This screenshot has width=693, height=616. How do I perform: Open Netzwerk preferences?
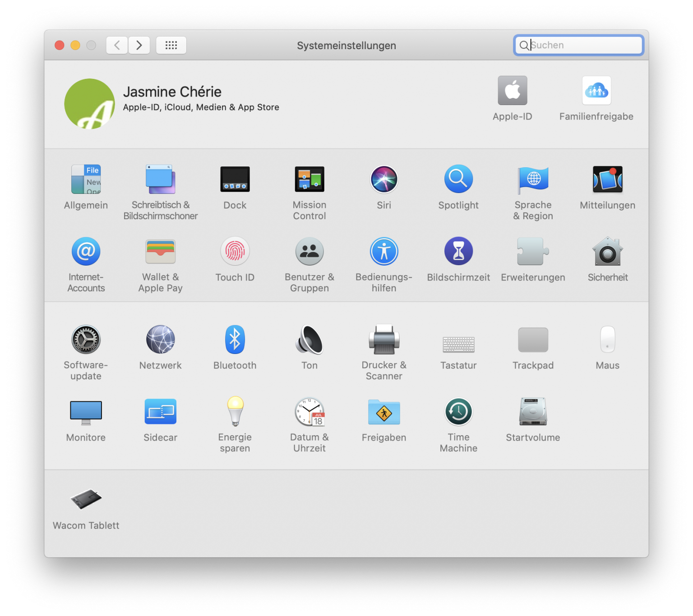pyautogui.click(x=160, y=340)
